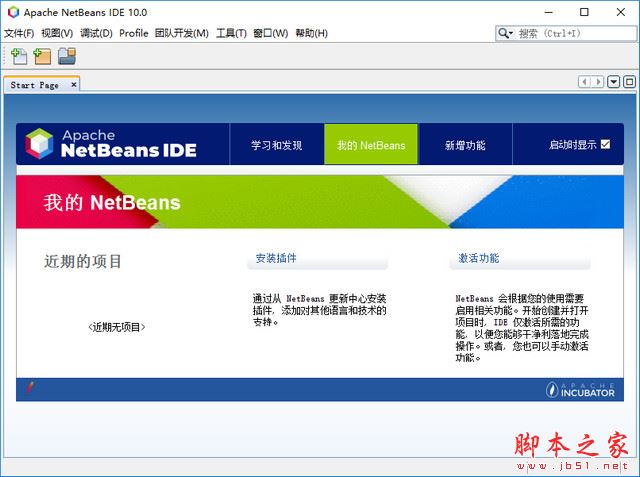Click the search field (Ctrl+I)
The image size is (640, 477).
tap(566, 33)
